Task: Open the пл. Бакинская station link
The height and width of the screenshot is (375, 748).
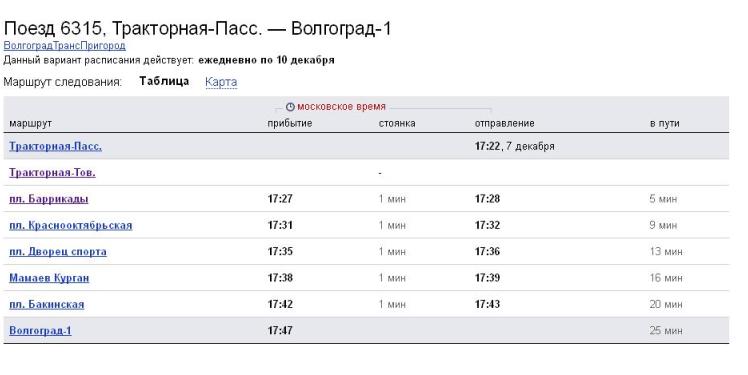Action: coord(46,304)
